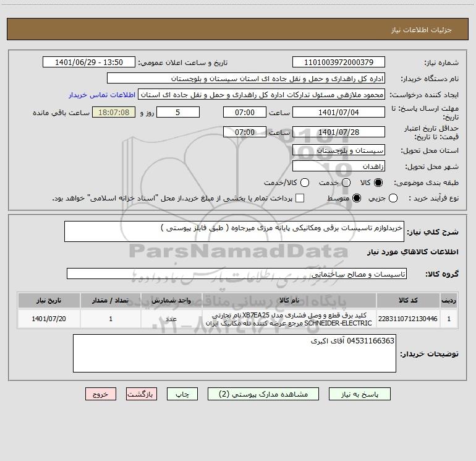Open buyer contact info link اطلاعات تماس خریدار
This screenshot has height=461, width=476.
102,95
